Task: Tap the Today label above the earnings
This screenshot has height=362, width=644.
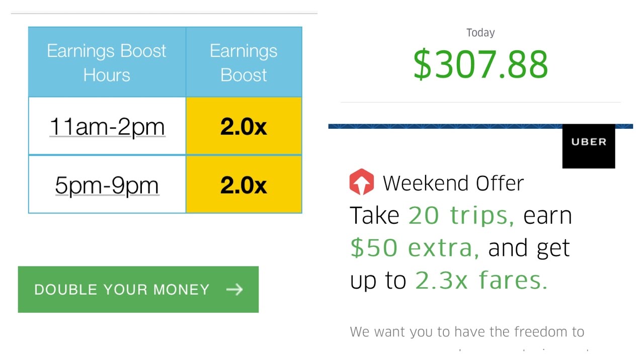Action: pyautogui.click(x=480, y=33)
